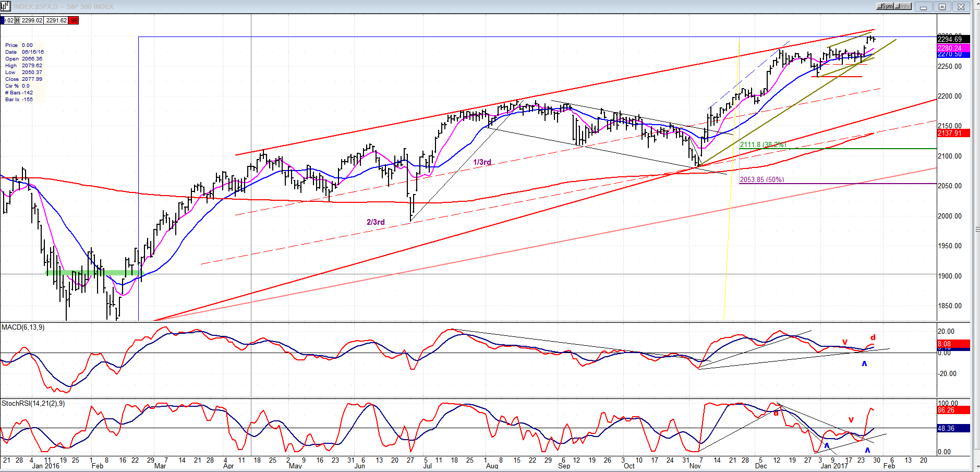
Task: Click the MACD(6,13,9) indicator label
Action: (x=23, y=327)
